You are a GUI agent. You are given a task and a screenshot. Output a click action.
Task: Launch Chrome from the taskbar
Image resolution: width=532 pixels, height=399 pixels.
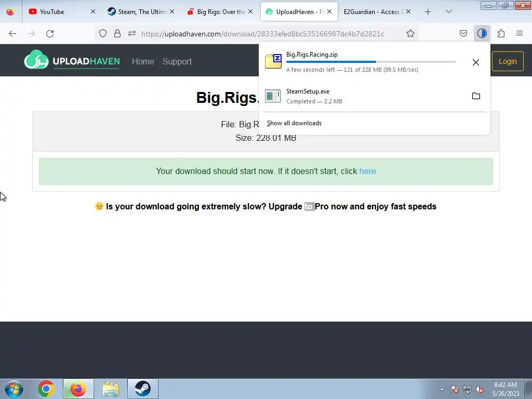46,389
